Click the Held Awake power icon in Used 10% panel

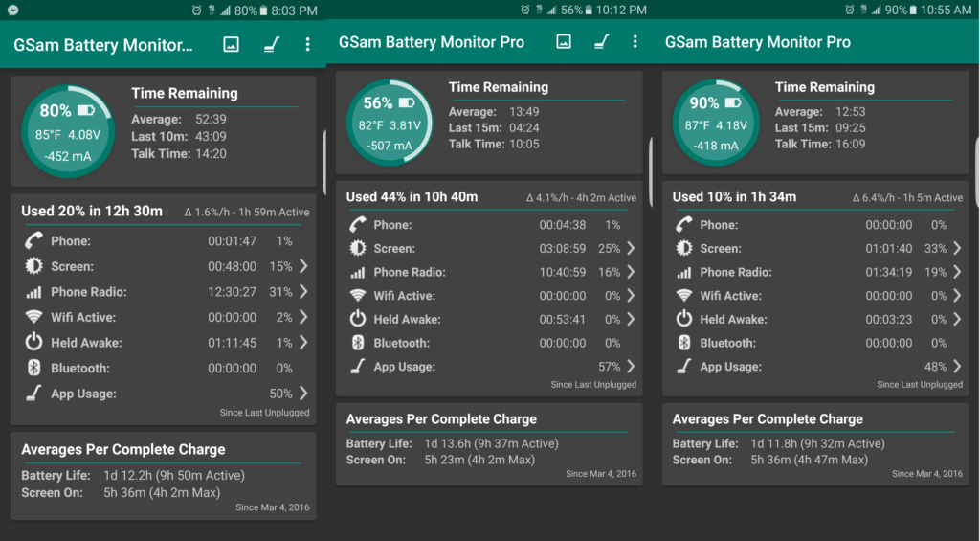[x=683, y=319]
